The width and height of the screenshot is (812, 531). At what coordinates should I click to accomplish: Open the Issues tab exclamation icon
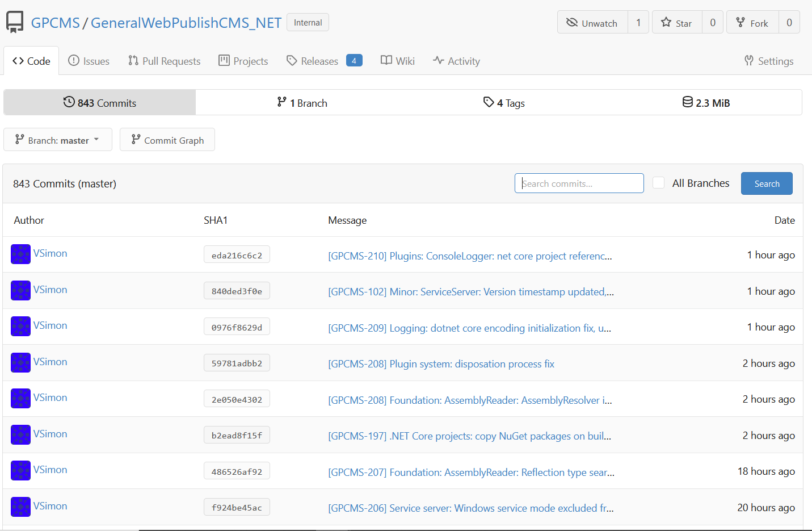pos(74,60)
